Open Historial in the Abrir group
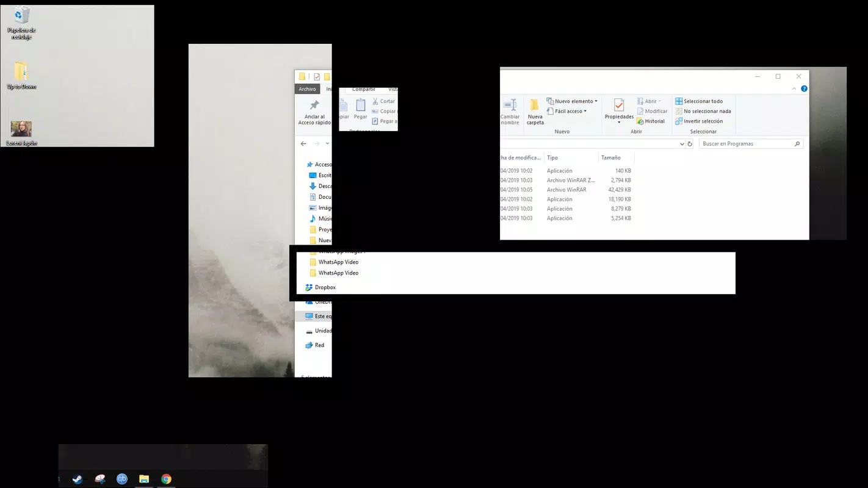The height and width of the screenshot is (488, 868). (x=651, y=121)
